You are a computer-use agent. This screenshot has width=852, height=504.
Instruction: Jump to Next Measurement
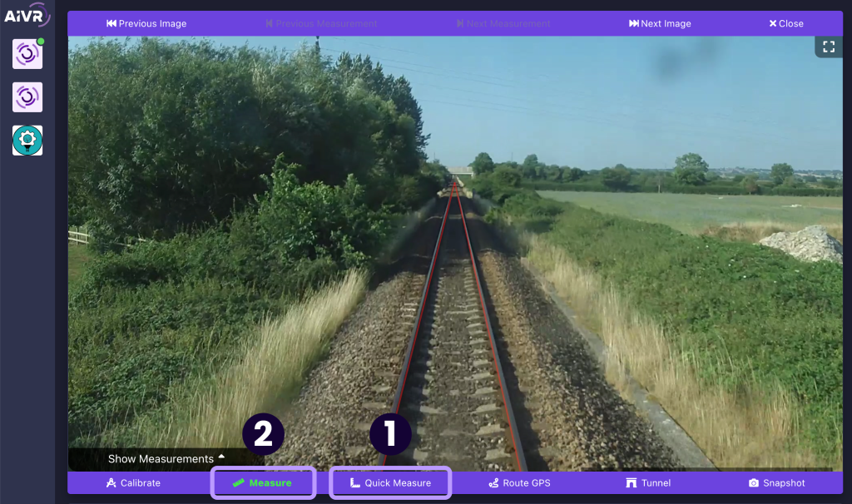click(503, 23)
